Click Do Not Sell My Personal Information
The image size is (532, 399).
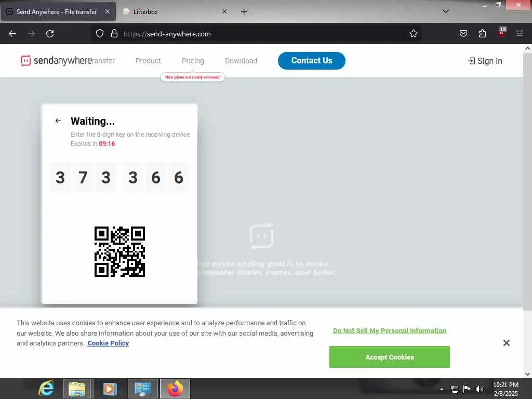coord(390,331)
